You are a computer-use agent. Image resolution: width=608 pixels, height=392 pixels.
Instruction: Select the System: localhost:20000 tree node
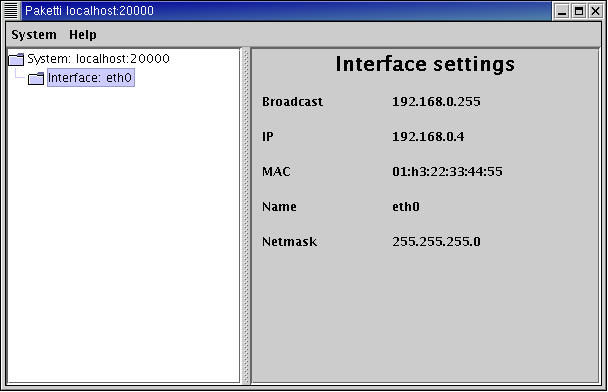pyautogui.click(x=98, y=59)
